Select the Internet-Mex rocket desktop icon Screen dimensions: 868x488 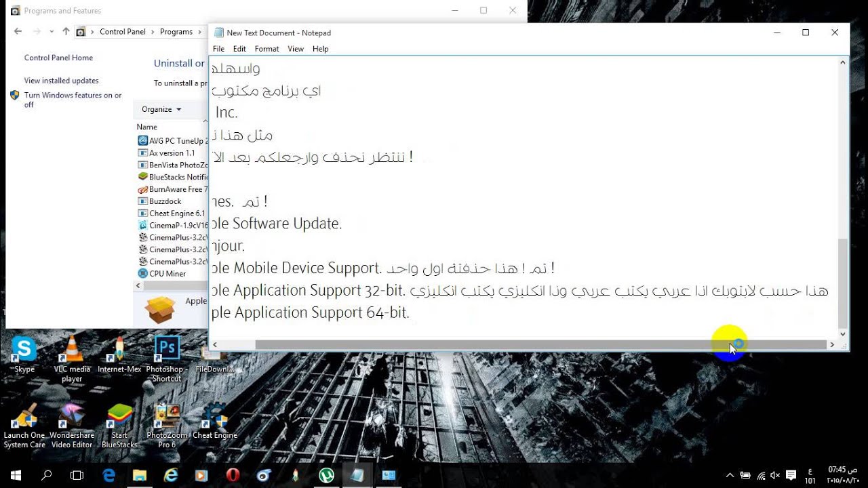pos(119,356)
